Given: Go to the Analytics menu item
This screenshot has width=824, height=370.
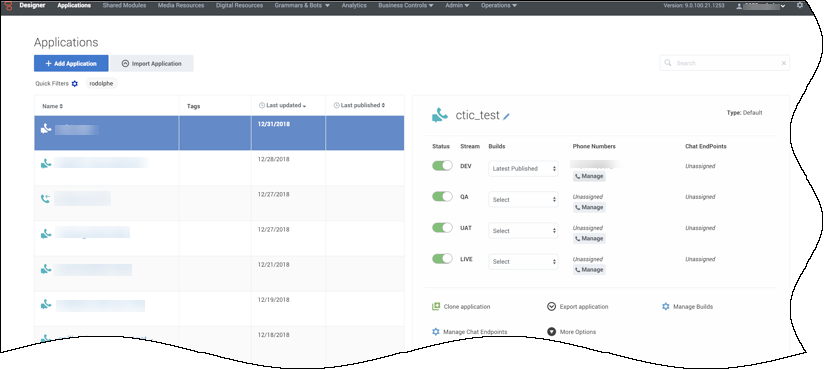Looking at the screenshot, I should click(354, 5).
